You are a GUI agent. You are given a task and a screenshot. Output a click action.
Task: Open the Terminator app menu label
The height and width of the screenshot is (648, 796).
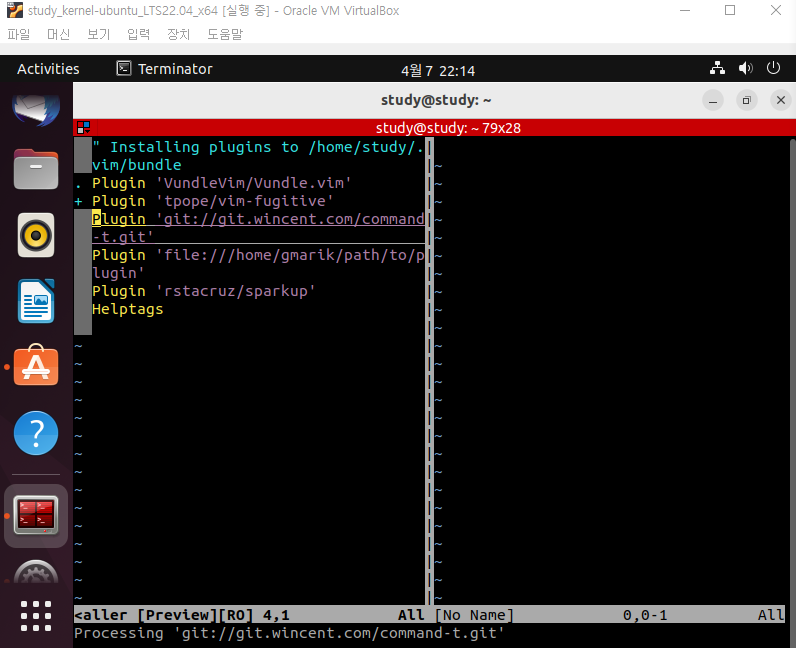[175, 69]
